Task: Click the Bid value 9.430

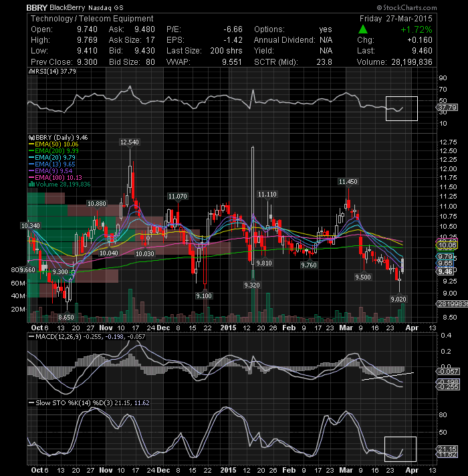Action: pyautogui.click(x=145, y=51)
